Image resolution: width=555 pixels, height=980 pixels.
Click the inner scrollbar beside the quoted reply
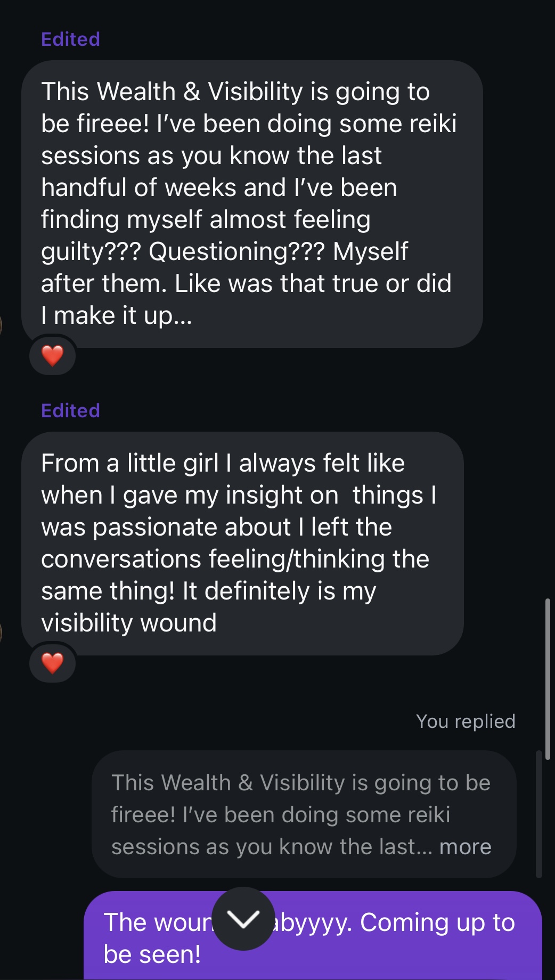pos(539,814)
